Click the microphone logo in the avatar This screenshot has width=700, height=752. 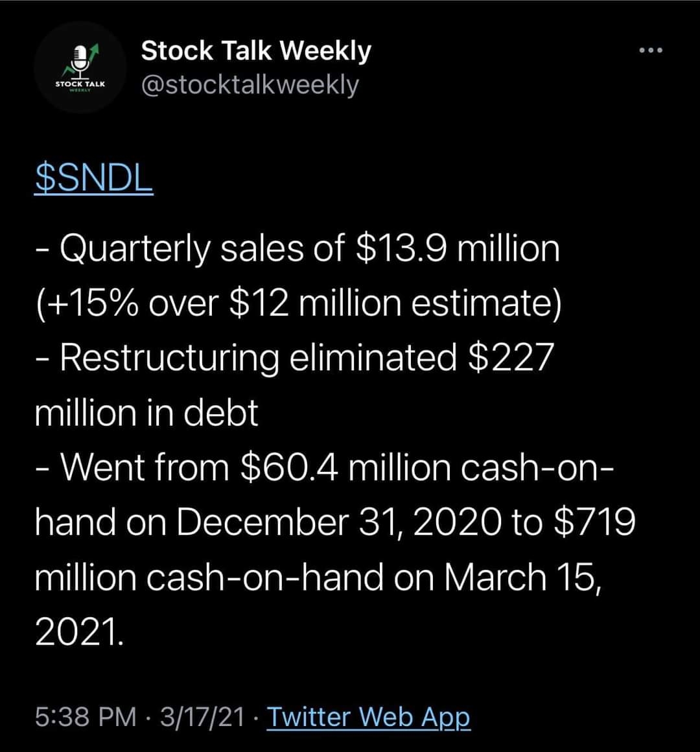coord(80,59)
